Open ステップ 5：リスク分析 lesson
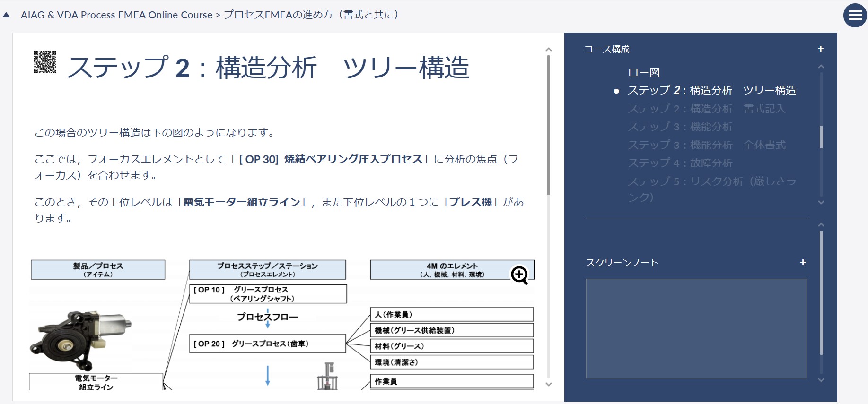Screen dimensions: 868x404 click(x=712, y=189)
